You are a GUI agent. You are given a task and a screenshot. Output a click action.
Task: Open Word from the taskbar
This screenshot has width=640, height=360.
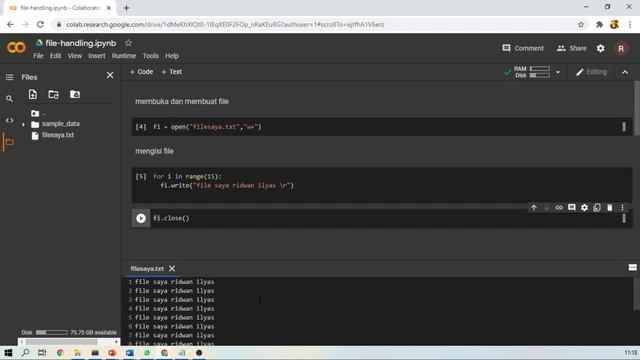(129, 353)
